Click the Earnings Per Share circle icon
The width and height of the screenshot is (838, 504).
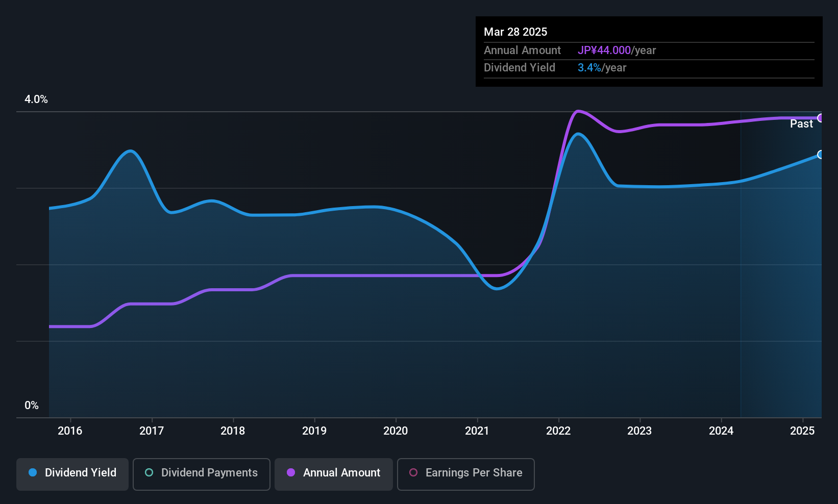(413, 473)
